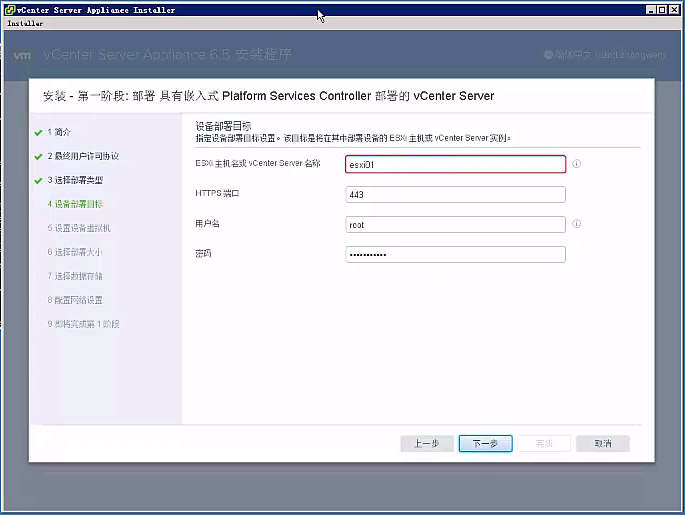Select step 1 简介 in the sidebar
Image resolution: width=685 pixels, height=515 pixels.
click(59, 132)
